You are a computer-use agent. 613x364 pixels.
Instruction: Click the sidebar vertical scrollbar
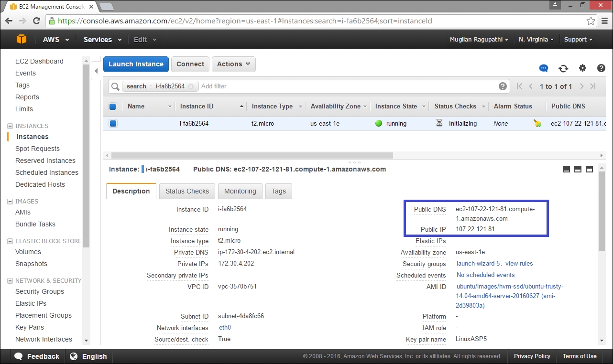86,155
